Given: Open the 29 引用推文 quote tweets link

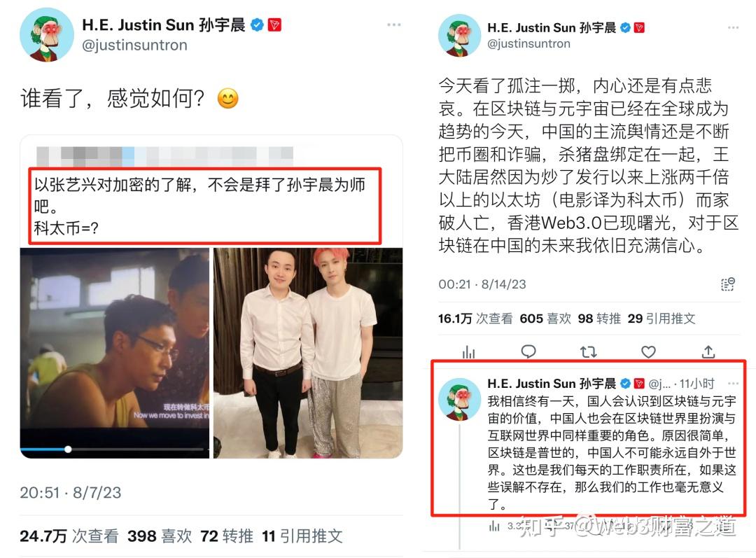Looking at the screenshot, I should pyautogui.click(x=661, y=319).
